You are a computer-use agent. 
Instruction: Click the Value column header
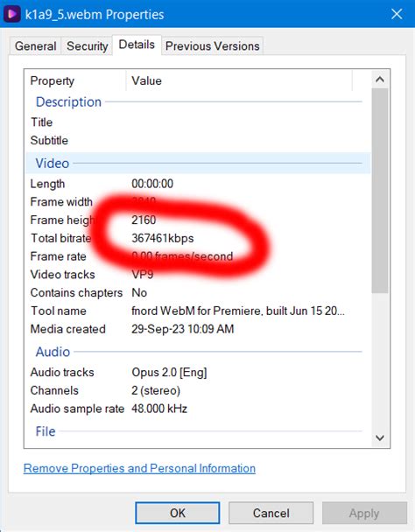point(239,80)
